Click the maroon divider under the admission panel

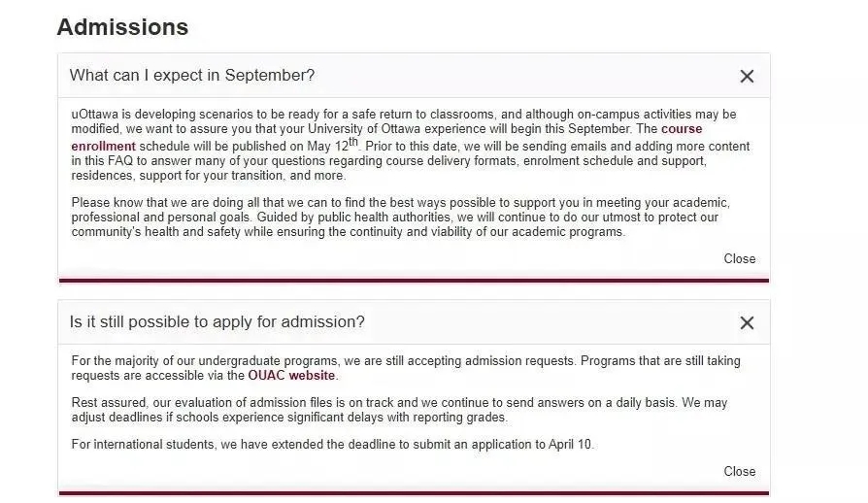(x=414, y=493)
